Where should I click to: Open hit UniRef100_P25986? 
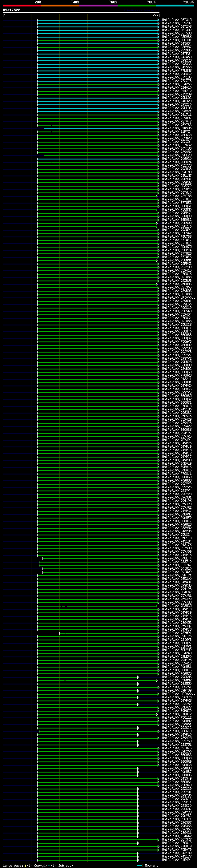[177, 37]
